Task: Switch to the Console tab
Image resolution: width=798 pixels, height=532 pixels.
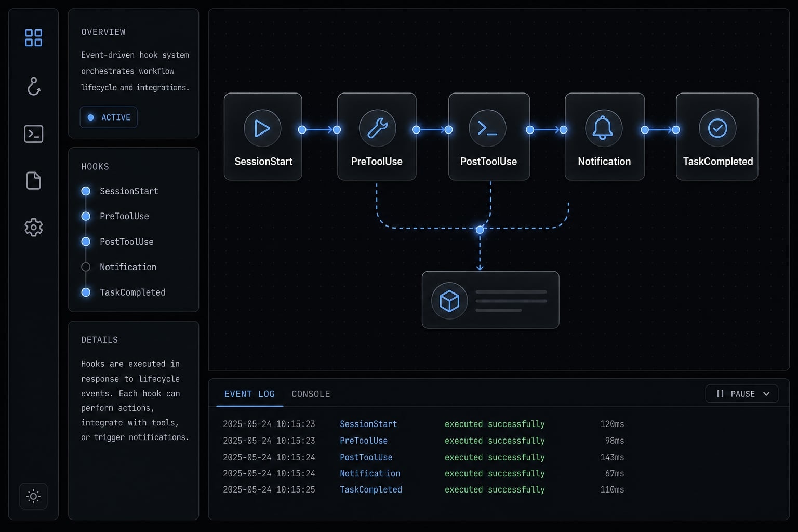Action: [311, 394]
